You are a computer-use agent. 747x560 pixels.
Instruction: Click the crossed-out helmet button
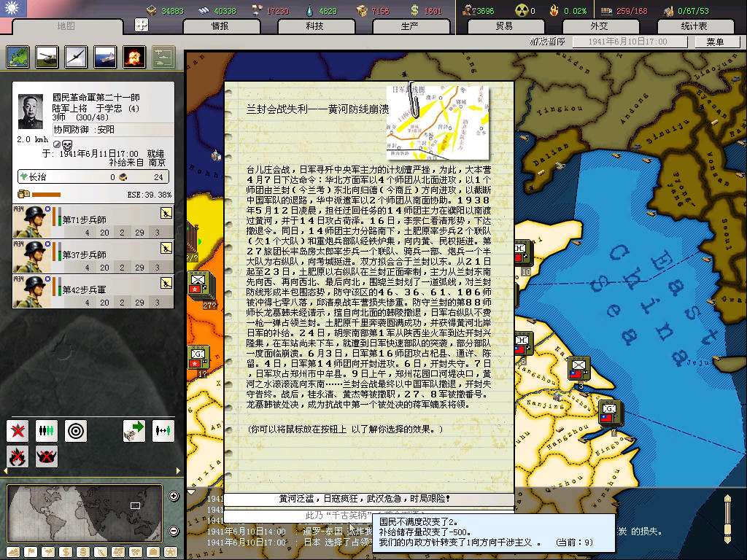pyautogui.click(x=46, y=456)
